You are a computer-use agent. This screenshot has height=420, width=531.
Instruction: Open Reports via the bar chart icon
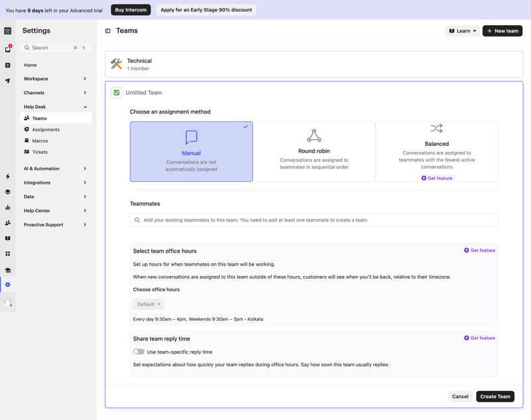click(x=8, y=207)
